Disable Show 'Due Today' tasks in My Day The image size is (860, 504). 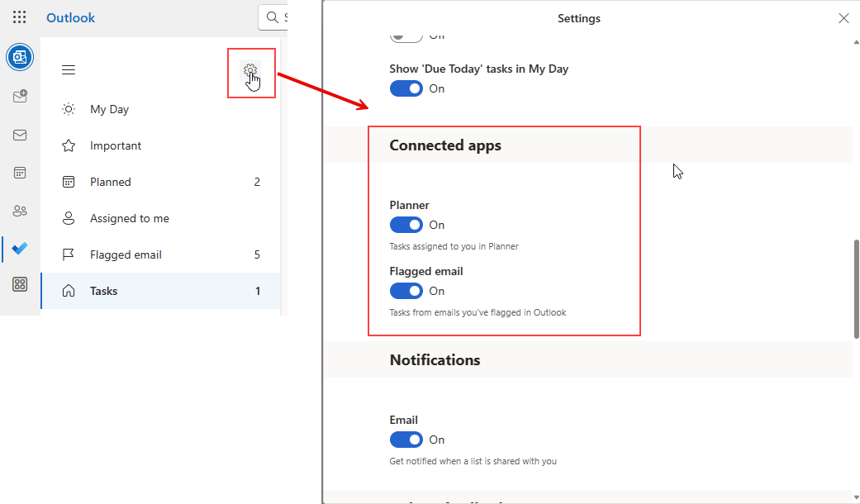tap(406, 88)
